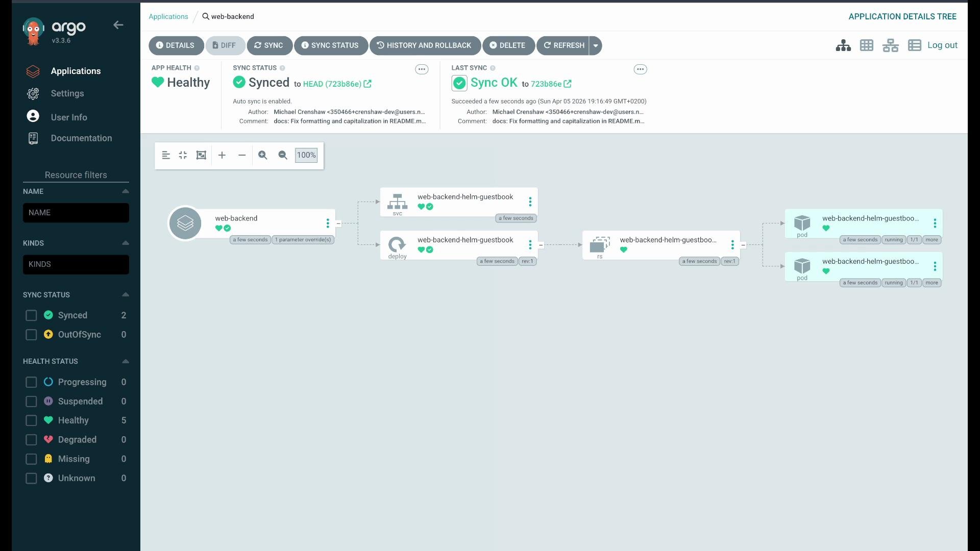The height and width of the screenshot is (551, 980).
Task: Click the minus collapse icon in the toolbar
Action: [242, 155]
